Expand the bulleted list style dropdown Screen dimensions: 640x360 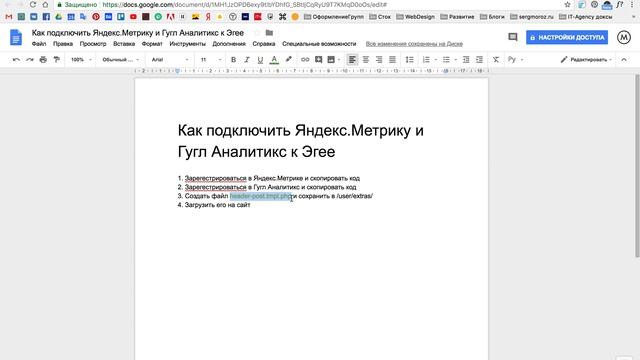pyautogui.click(x=456, y=60)
